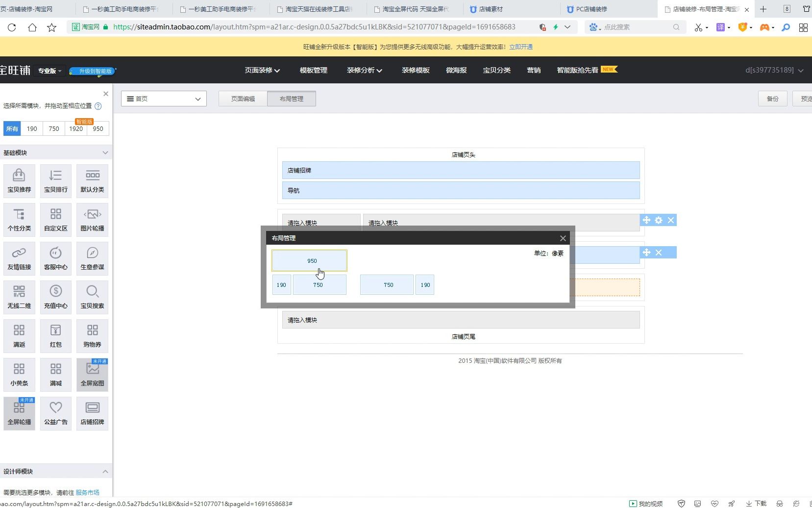Close the 布局管理 dialog
The width and height of the screenshot is (812, 508).
point(563,238)
